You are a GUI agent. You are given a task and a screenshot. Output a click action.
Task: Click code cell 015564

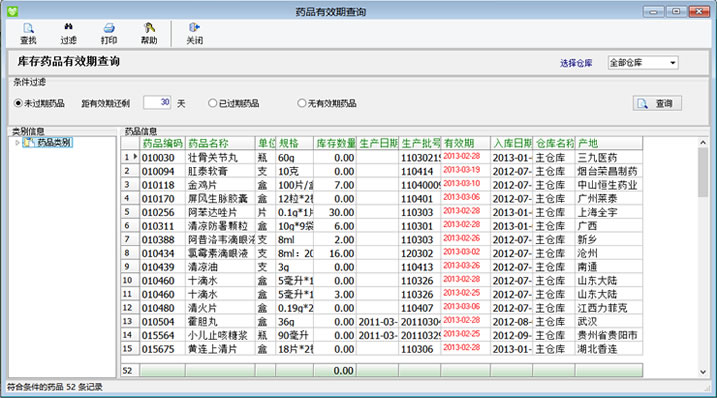click(x=162, y=335)
